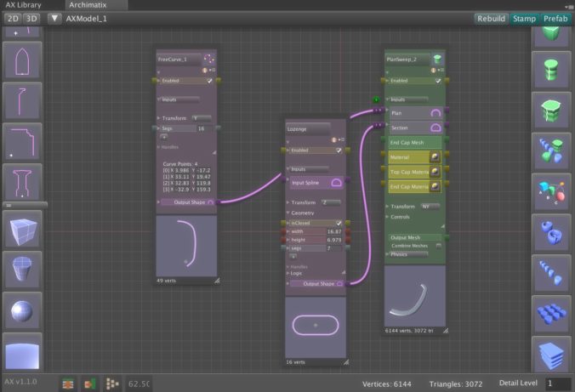Viewport: 575px width, 392px height.
Task: Click the node hierarchy icon in status bar
Action: point(112,384)
